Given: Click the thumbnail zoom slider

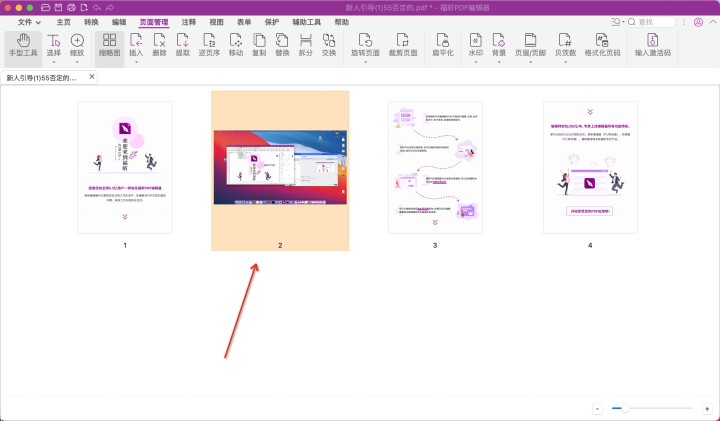Looking at the screenshot, I should point(650,408).
